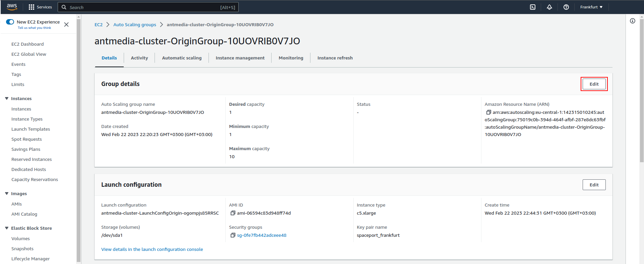The width and height of the screenshot is (644, 264).
Task: Open Dedicated Hosts
Action: pos(28,169)
